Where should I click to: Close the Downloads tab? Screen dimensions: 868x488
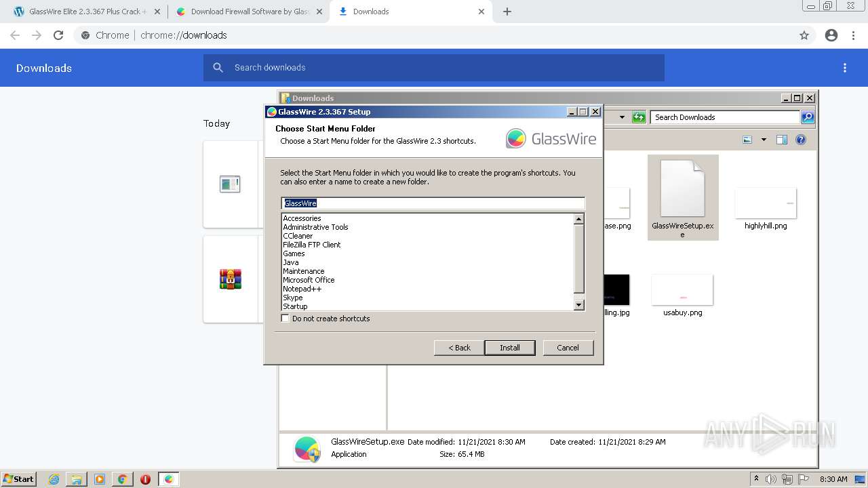pyautogui.click(x=481, y=12)
